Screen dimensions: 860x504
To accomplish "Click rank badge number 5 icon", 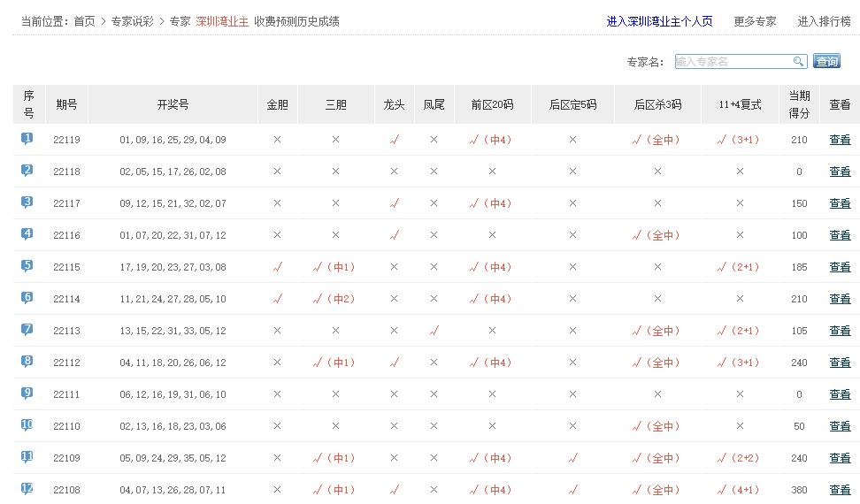I will coord(27,266).
